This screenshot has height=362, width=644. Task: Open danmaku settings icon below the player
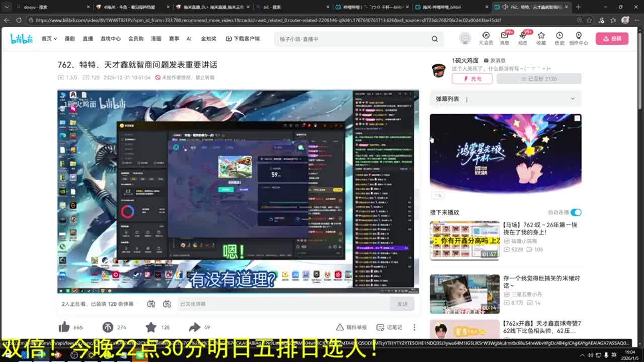pos(167,304)
